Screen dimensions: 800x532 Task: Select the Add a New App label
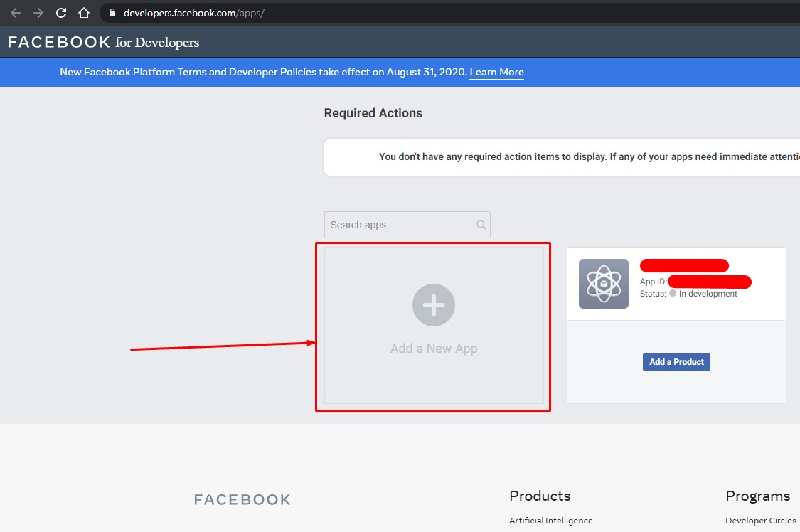click(x=434, y=349)
